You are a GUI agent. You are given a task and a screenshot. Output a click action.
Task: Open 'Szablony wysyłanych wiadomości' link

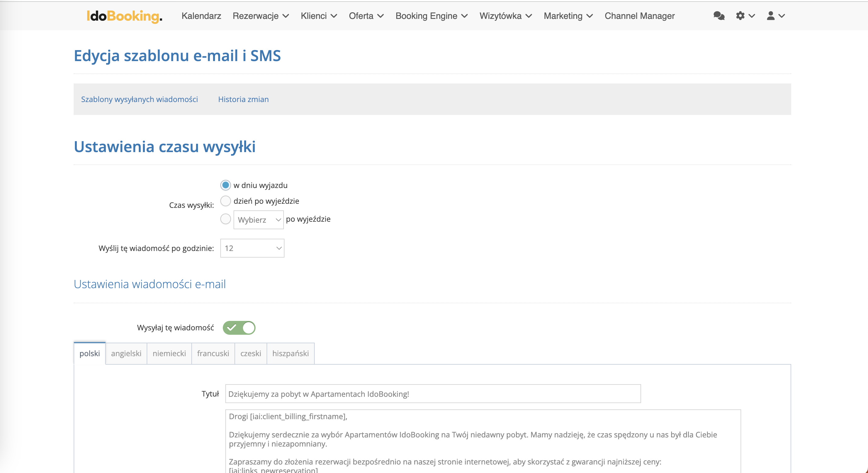pyautogui.click(x=139, y=100)
